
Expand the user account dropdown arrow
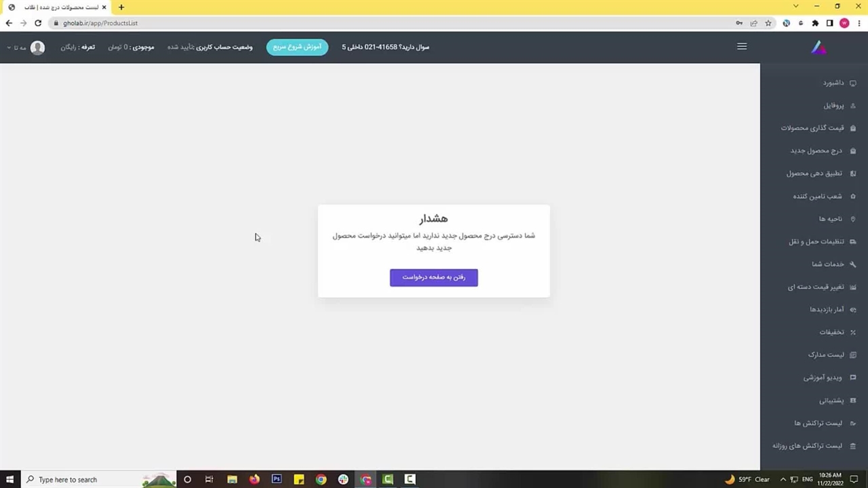coord(9,47)
